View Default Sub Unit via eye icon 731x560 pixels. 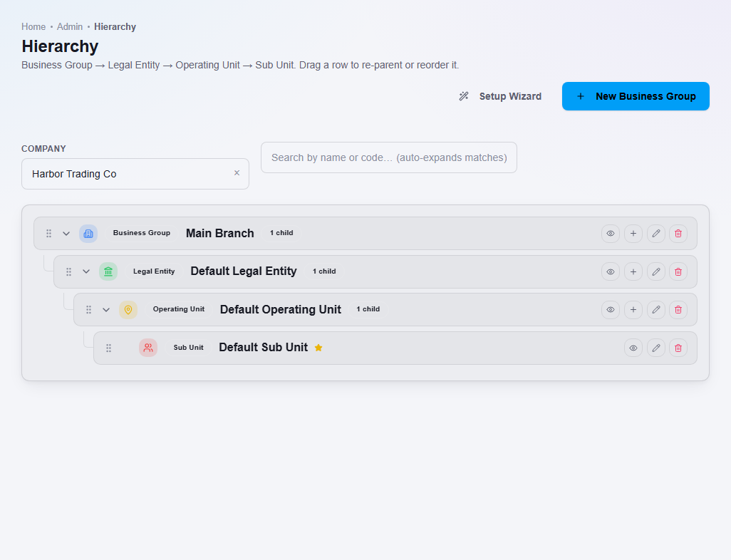point(633,348)
